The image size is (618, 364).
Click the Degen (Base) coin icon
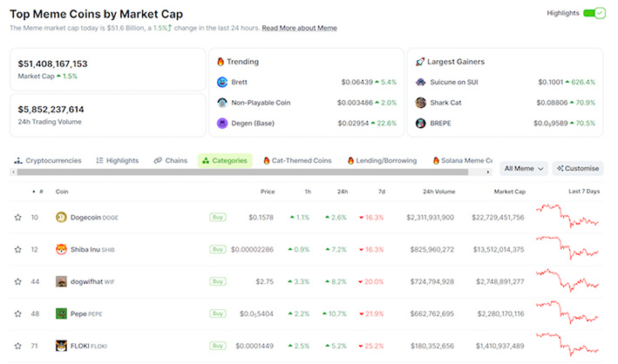click(x=222, y=124)
